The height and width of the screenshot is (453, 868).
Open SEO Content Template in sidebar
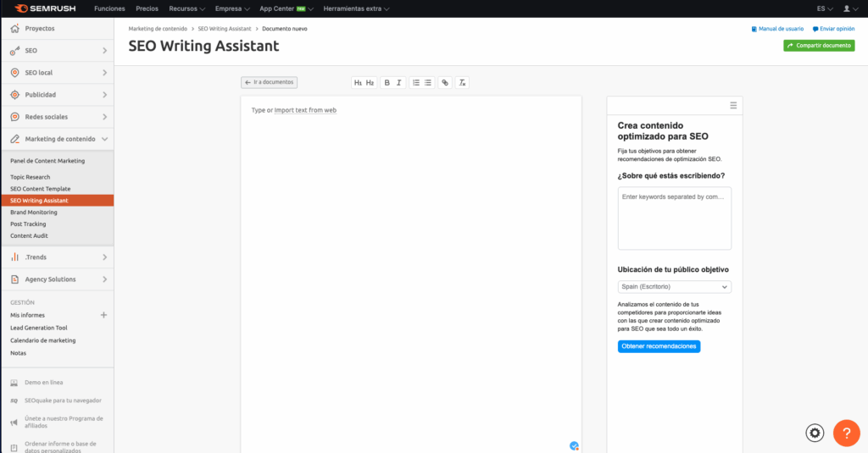coord(41,189)
